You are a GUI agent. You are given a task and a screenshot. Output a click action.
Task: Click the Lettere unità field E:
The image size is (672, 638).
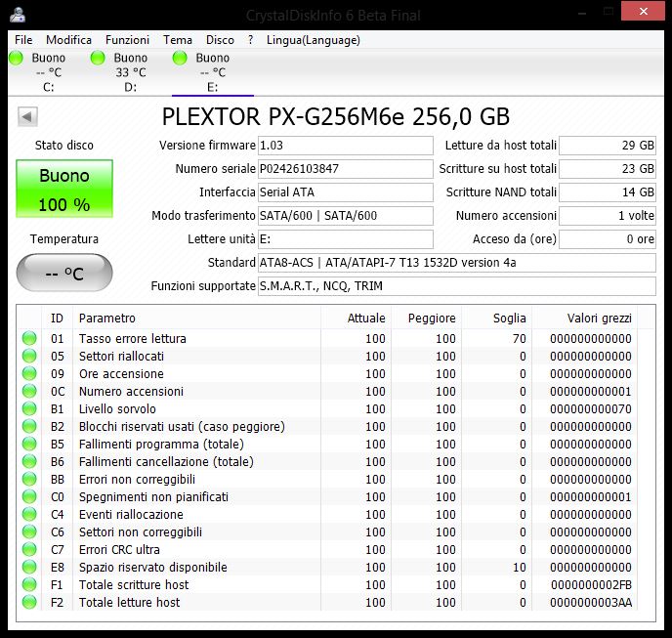346,239
